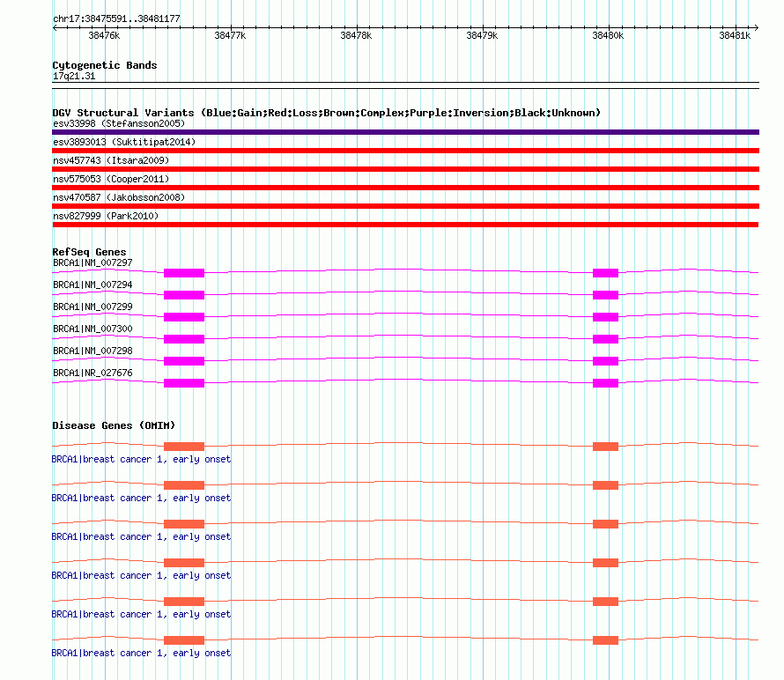Click the nsv457743 (Itsara2009) variant label

(x=111, y=160)
